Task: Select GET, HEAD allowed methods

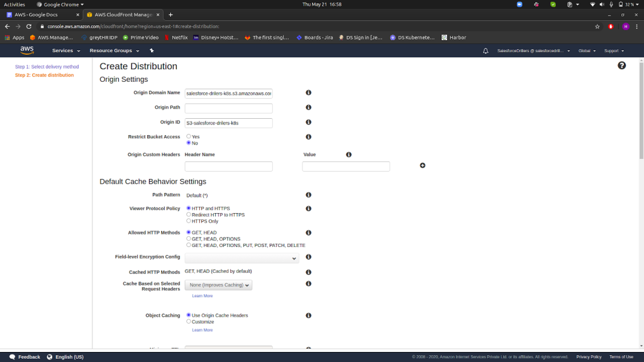Action: tap(189, 233)
